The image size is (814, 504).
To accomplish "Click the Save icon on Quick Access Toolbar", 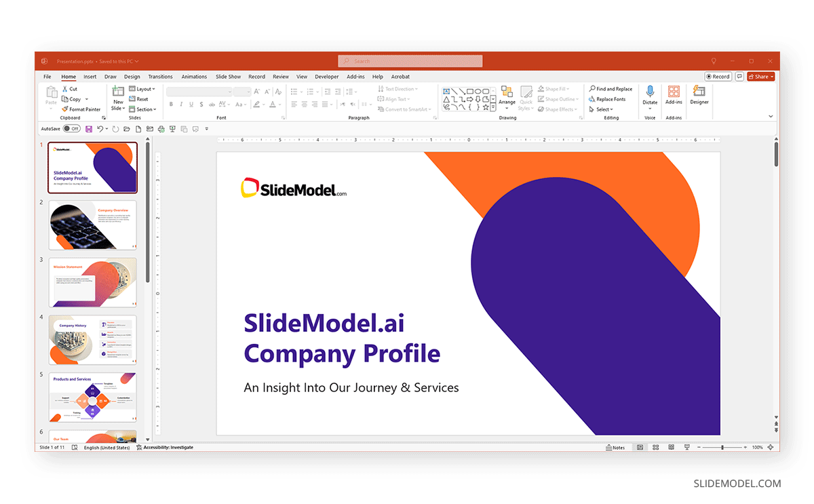I will click(89, 128).
